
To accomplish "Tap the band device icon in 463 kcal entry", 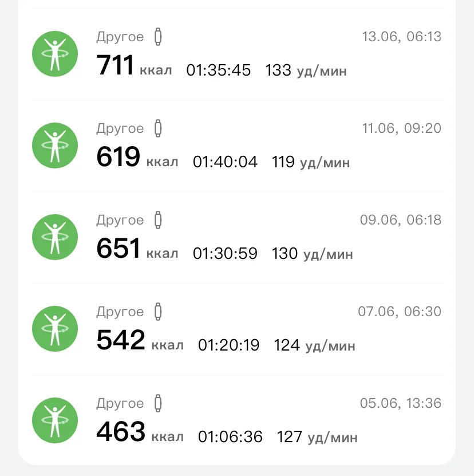I will coord(158,404).
